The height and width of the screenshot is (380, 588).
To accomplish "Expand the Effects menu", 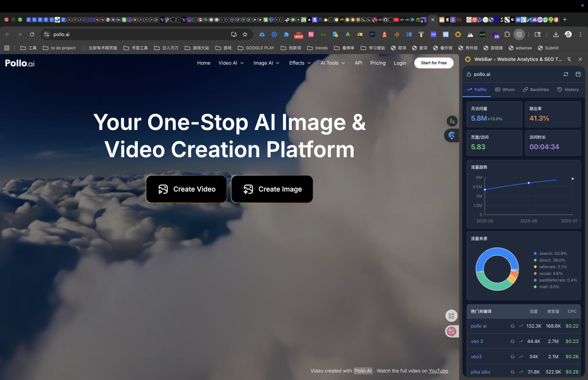I will coord(300,63).
